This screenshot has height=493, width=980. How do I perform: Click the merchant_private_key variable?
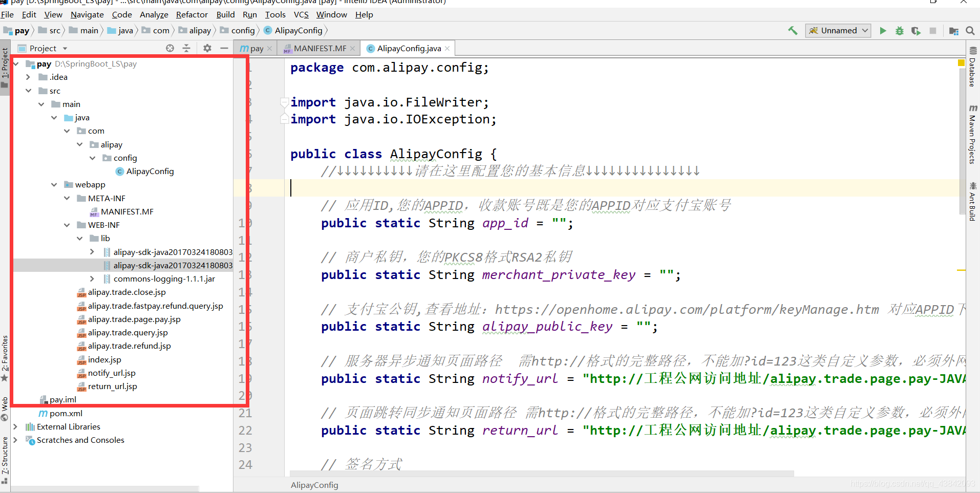point(559,275)
